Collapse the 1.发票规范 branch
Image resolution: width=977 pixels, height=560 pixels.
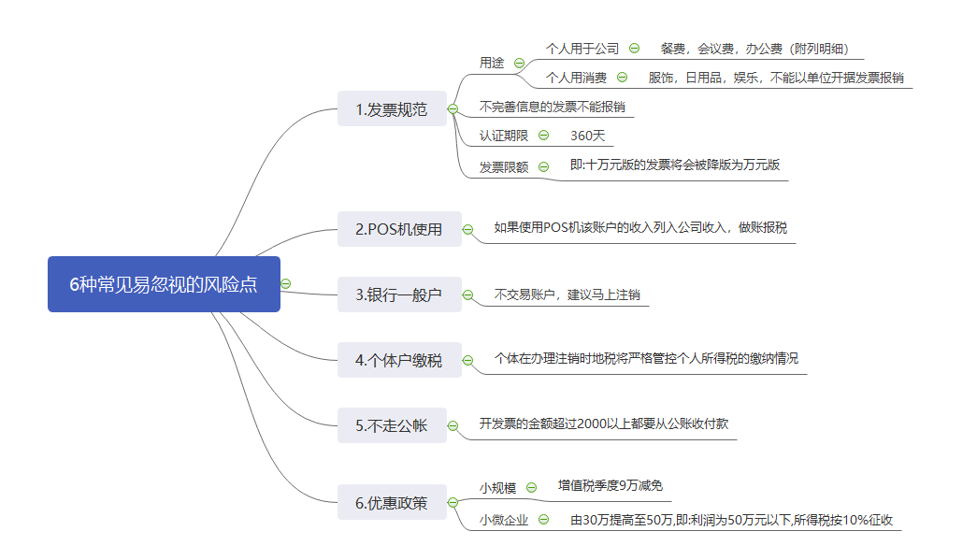pyautogui.click(x=453, y=109)
